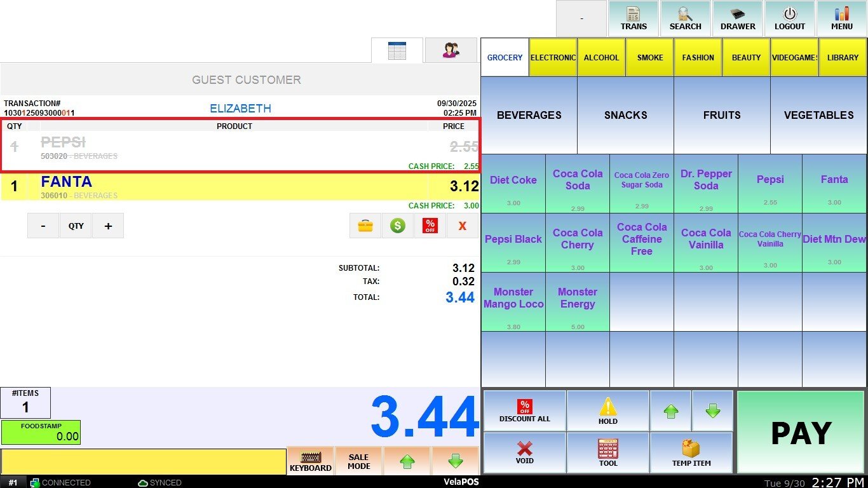Decrease quantity with the minus button
The image size is (868, 488).
click(43, 226)
